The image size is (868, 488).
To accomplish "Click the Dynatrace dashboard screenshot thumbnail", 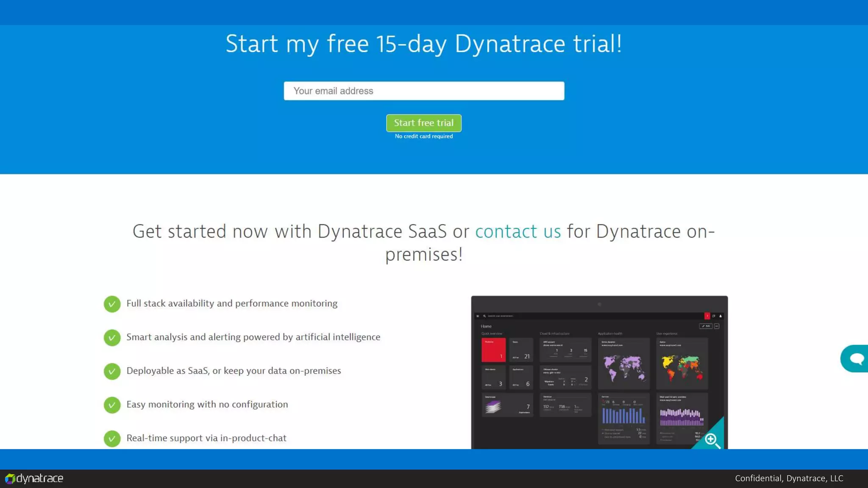I will click(x=599, y=372).
